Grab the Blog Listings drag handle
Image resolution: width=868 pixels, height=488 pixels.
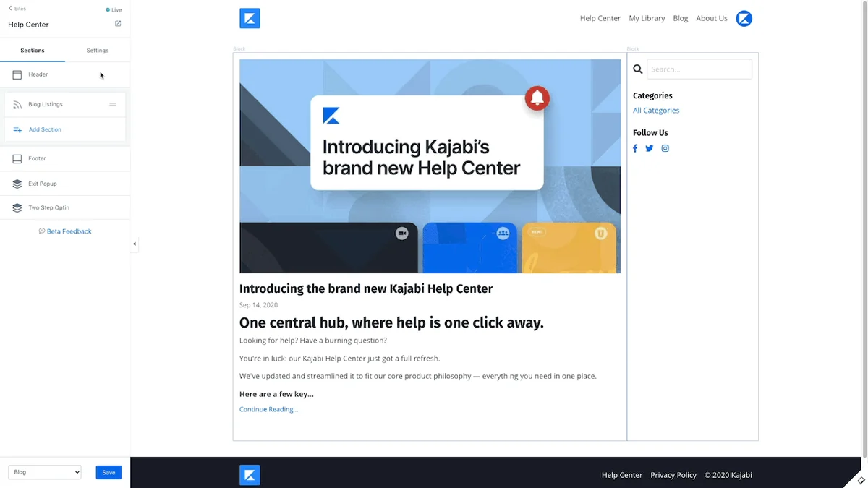[x=113, y=105]
